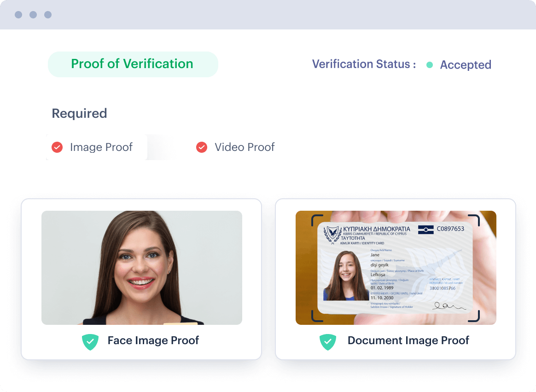Click the green Accepted status dot
The width and height of the screenshot is (536, 392).
[430, 65]
